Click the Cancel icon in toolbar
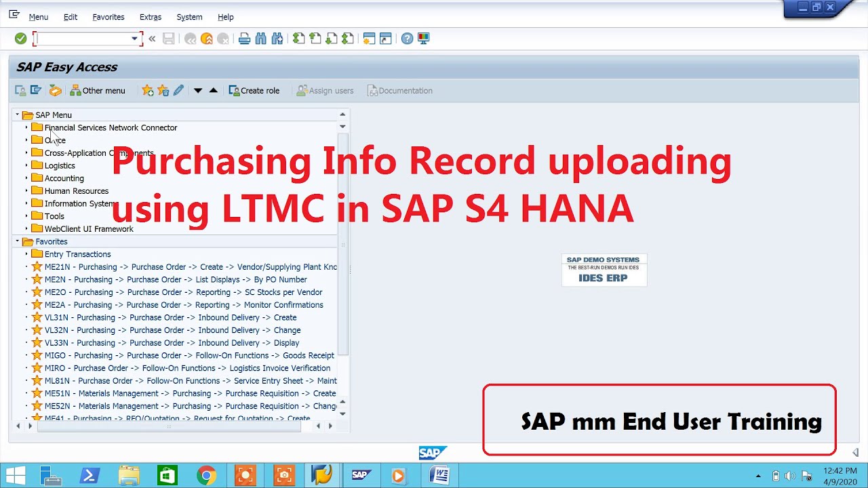The width and height of the screenshot is (868, 488). tap(222, 39)
